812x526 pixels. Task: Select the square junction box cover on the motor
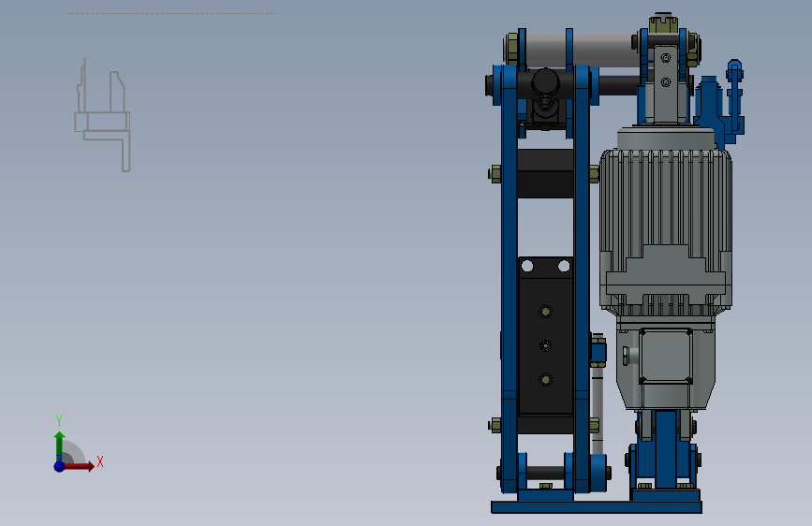(x=666, y=356)
